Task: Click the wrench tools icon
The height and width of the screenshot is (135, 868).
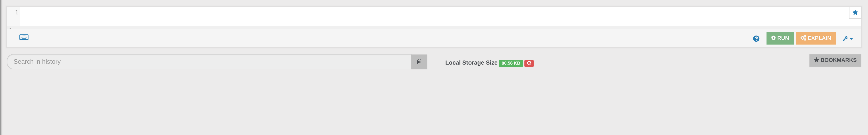Action: [845, 38]
